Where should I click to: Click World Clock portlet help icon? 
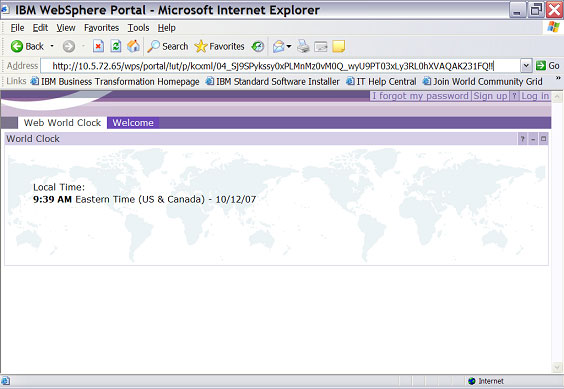point(522,139)
